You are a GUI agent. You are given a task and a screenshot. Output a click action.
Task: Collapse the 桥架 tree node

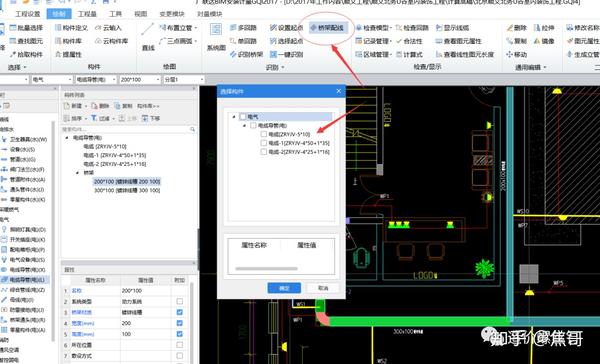coord(78,173)
